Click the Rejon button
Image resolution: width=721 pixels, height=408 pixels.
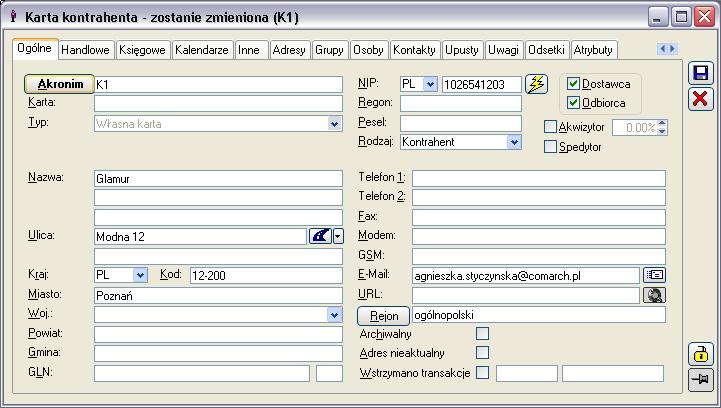click(383, 316)
